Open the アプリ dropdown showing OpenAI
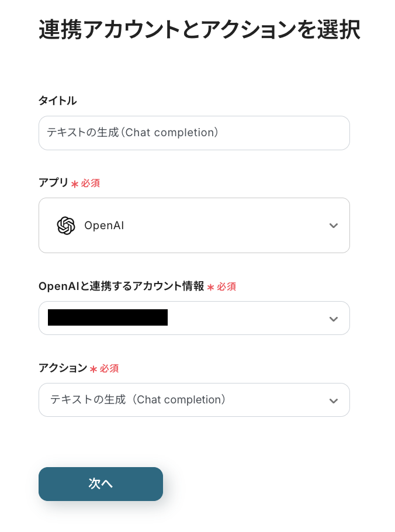Image resolution: width=395 pixels, height=532 pixels. 194,226
